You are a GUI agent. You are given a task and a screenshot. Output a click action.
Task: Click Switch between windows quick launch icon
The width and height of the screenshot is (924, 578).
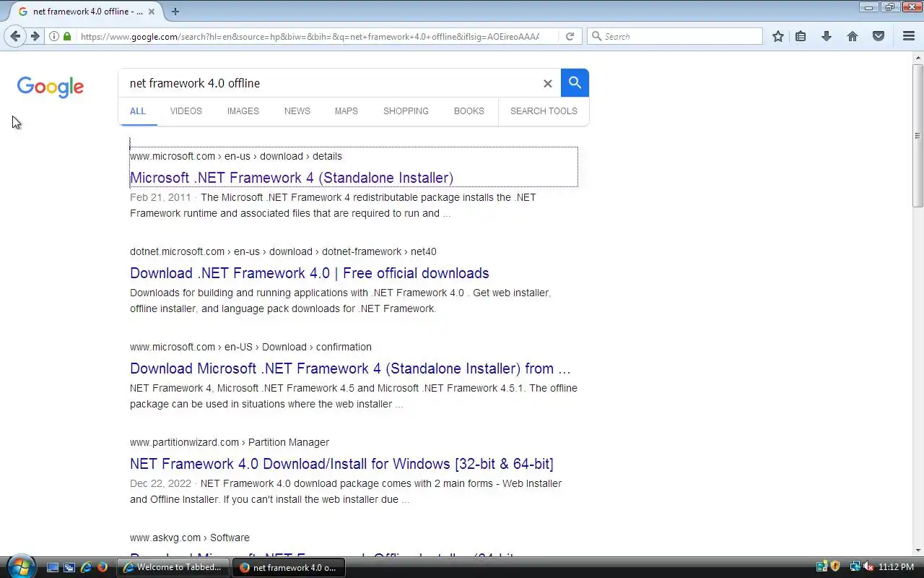pos(69,567)
